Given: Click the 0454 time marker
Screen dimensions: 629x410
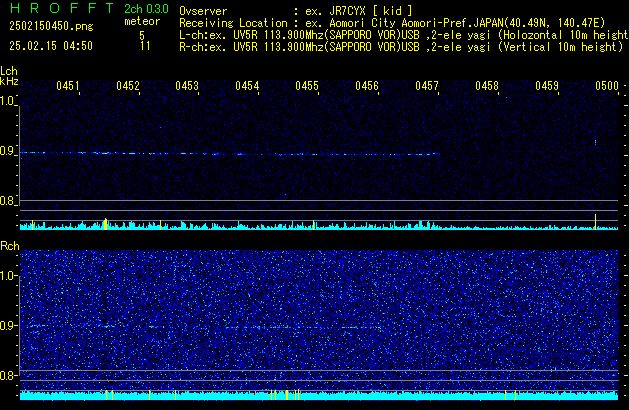Looking at the screenshot, I should pos(247,86).
